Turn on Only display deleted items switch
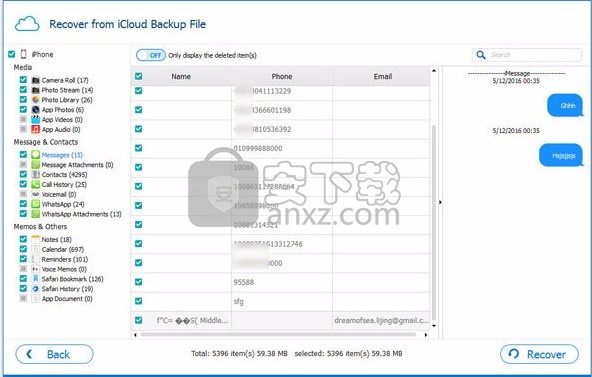This screenshot has width=592, height=377. 151,55
